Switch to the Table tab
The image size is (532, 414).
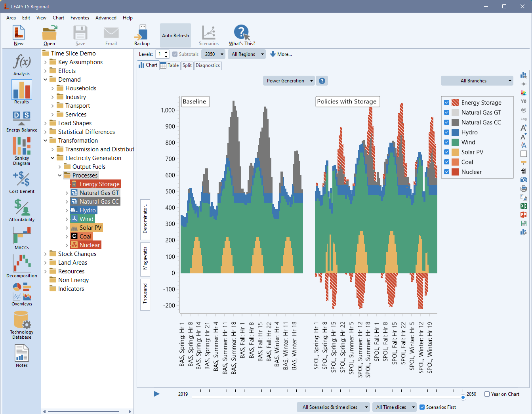(170, 65)
